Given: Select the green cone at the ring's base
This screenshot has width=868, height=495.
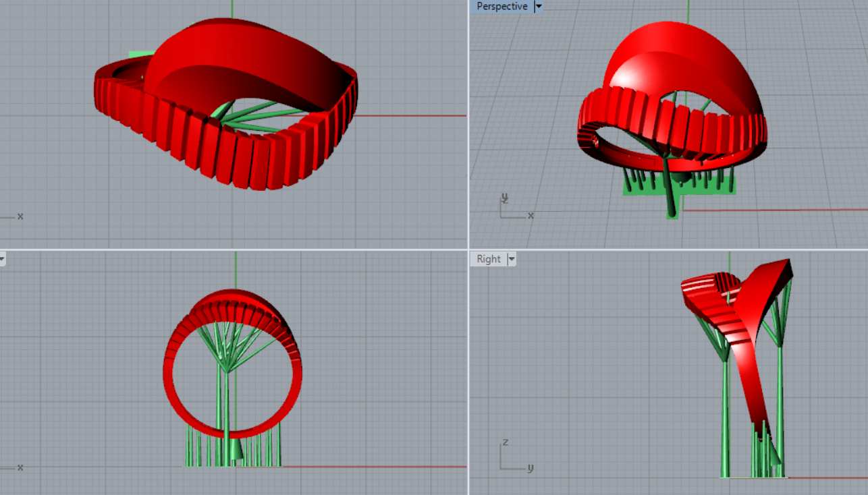Looking at the screenshot, I should pos(236,450).
